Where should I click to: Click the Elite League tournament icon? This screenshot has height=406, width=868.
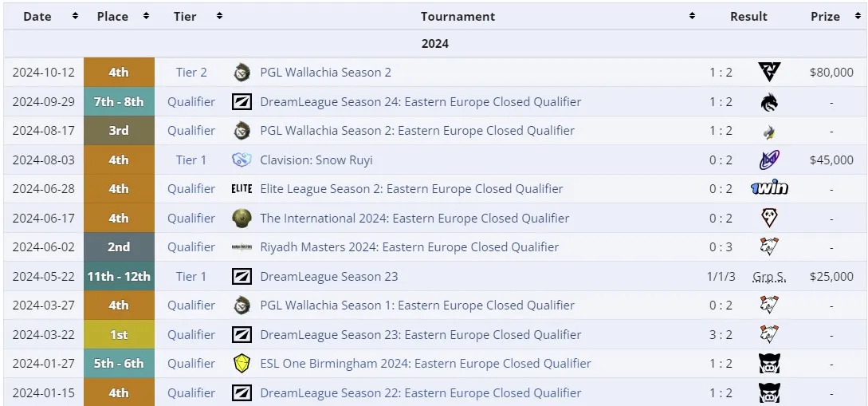242,189
